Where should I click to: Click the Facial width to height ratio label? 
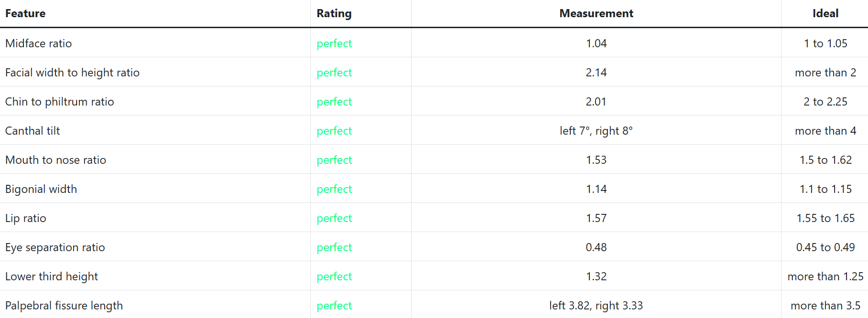(72, 73)
